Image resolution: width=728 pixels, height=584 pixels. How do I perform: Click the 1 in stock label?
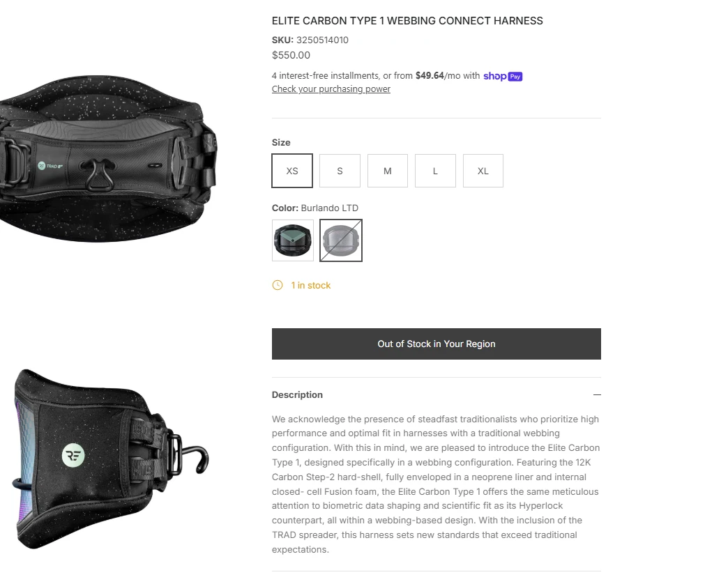(310, 285)
